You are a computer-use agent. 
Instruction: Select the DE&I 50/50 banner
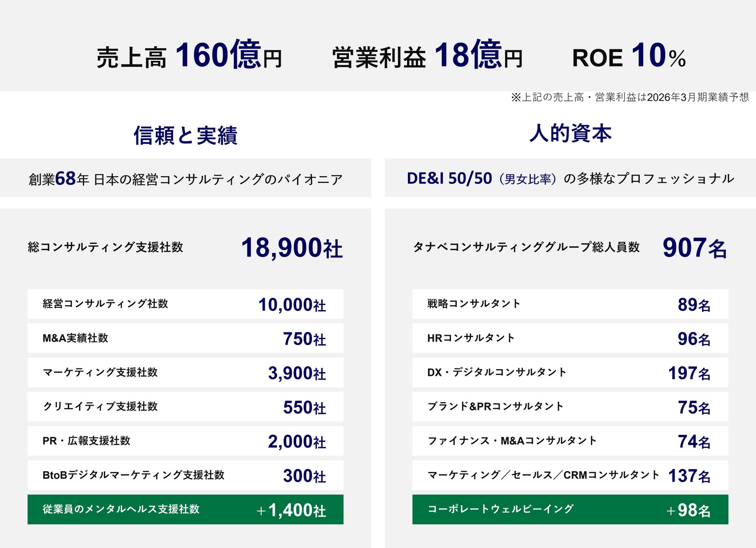570,179
